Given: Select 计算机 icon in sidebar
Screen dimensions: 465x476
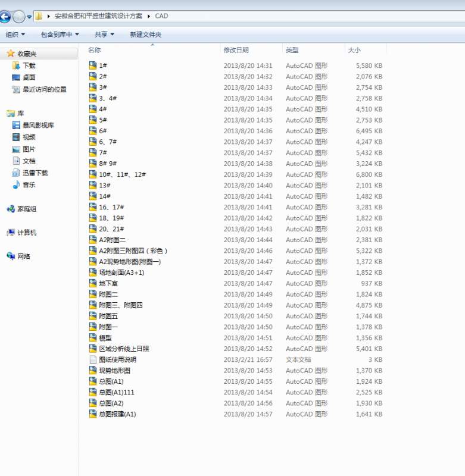Looking at the screenshot, I should (11, 233).
